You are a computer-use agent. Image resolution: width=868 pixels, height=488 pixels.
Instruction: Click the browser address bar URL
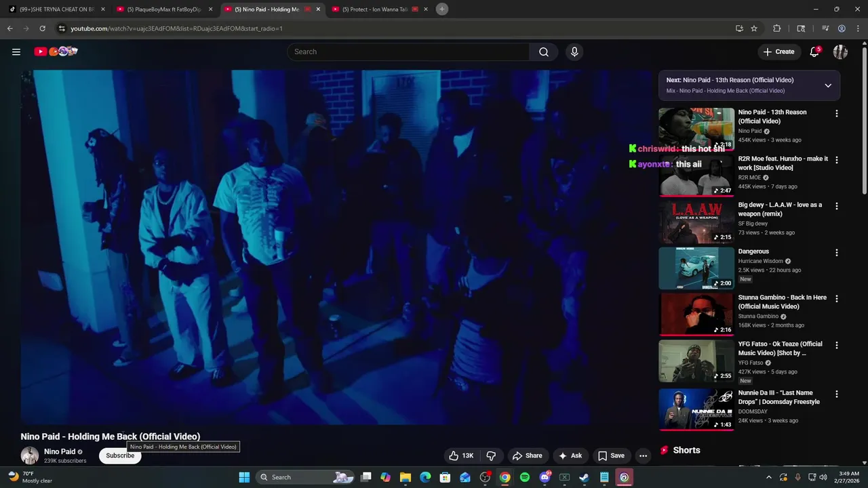pos(176,28)
